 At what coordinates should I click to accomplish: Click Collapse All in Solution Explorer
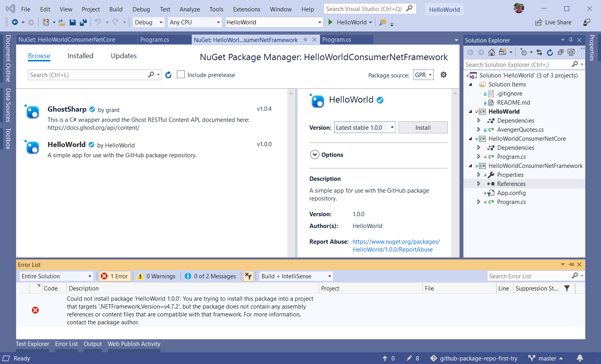(x=561, y=52)
